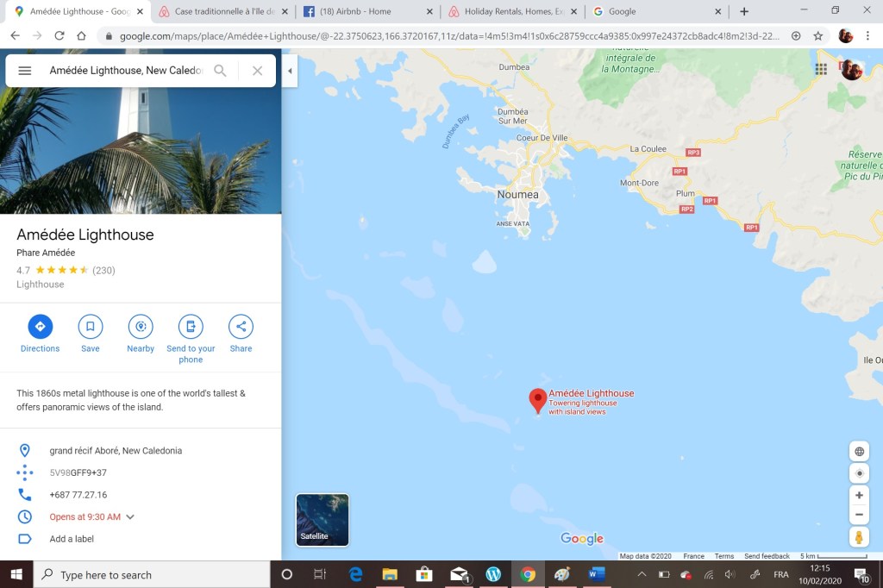The image size is (883, 588).
Task: Switch to the Holiday Rentals tab
Action: point(514,11)
